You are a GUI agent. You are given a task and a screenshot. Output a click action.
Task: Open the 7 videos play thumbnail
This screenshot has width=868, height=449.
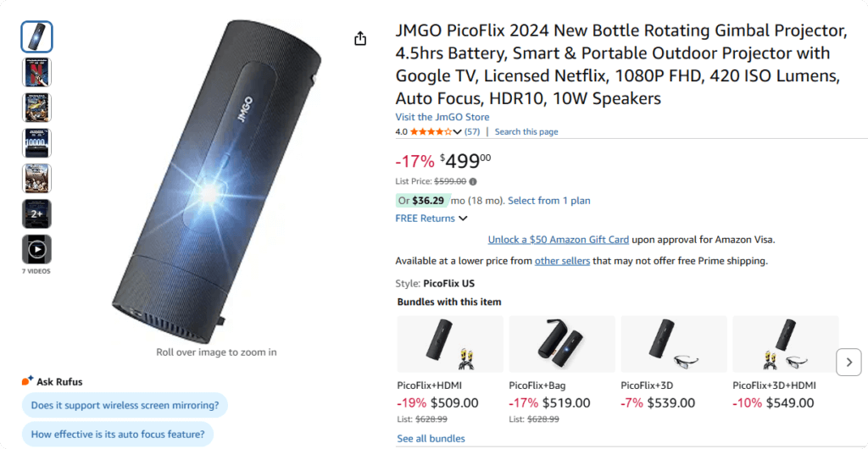point(36,249)
